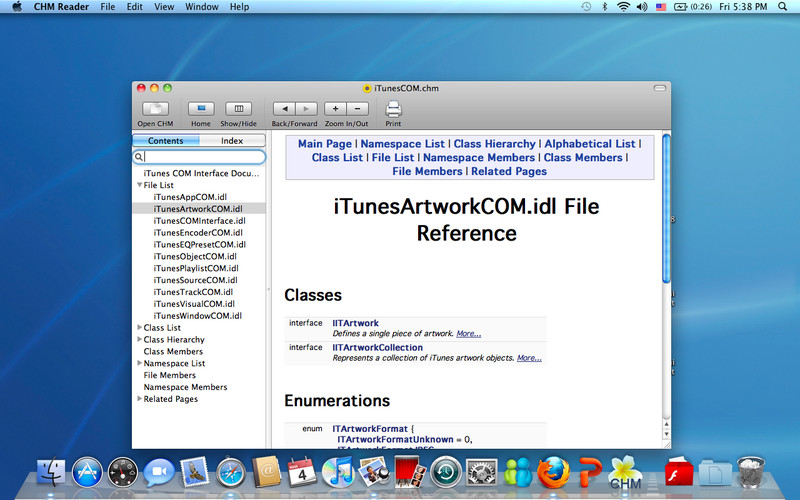Image resolution: width=800 pixels, height=500 pixels.
Task: Select iTunesAppCOM.idl in the tree
Action: [x=190, y=197]
